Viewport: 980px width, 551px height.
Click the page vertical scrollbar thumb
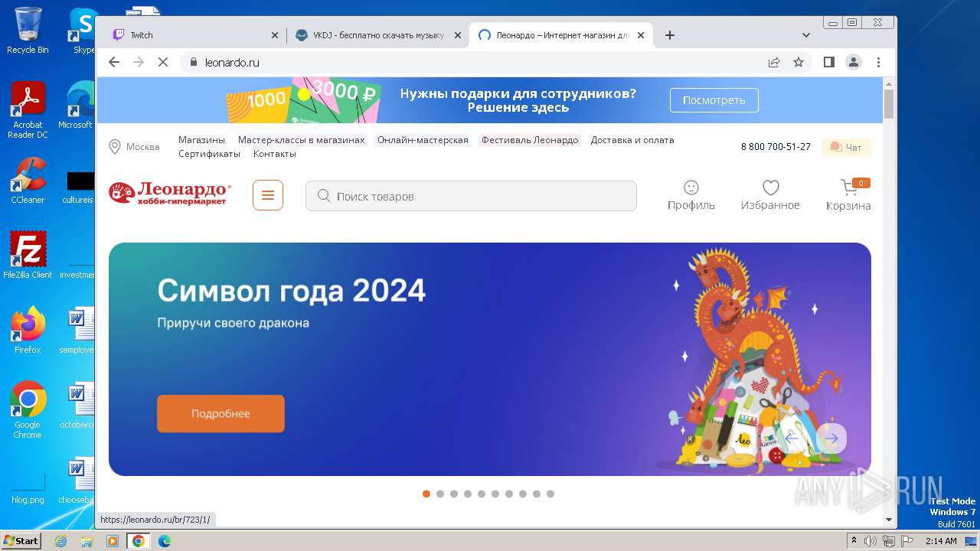click(x=888, y=104)
